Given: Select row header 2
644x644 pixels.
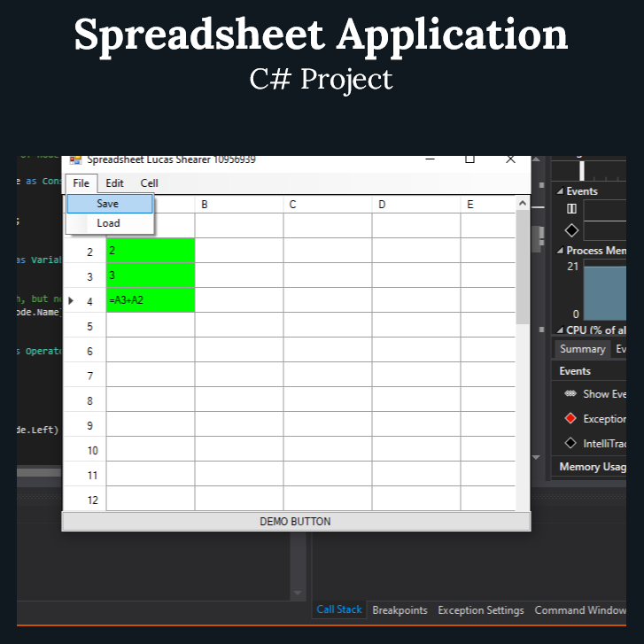Looking at the screenshot, I should pyautogui.click(x=85, y=252).
